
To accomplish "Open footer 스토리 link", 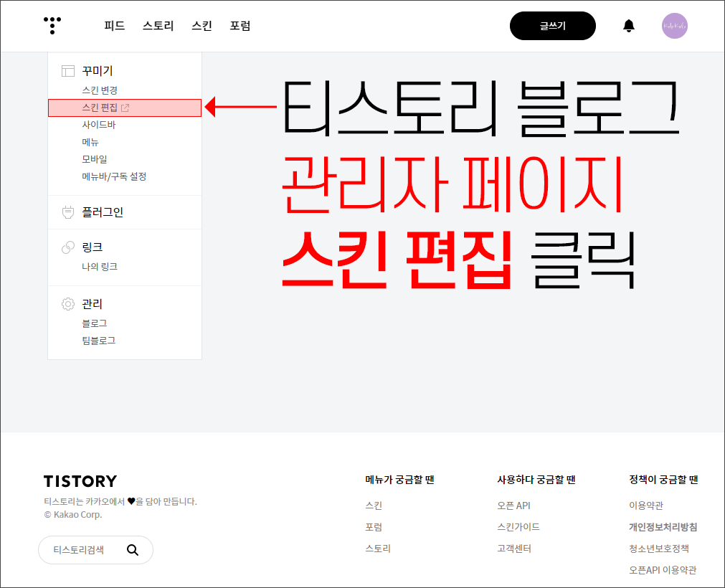I will coord(378,549).
